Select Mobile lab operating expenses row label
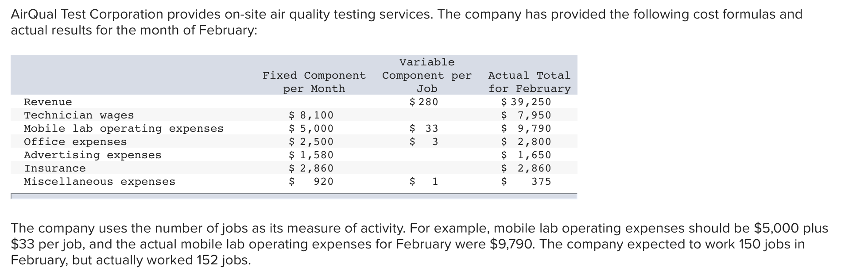Image resolution: width=868 pixels, height=275 pixels. 124,129
